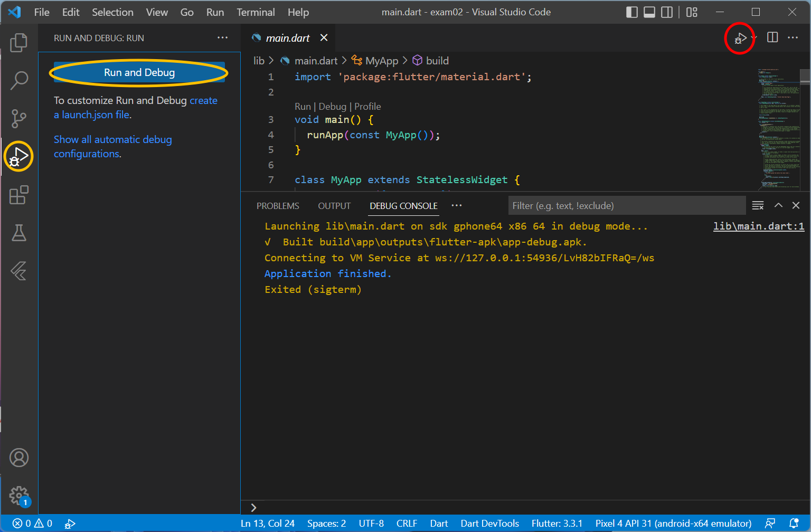Image resolution: width=811 pixels, height=532 pixels.
Task: Open Run and Debug panel more actions
Action: click(x=223, y=37)
